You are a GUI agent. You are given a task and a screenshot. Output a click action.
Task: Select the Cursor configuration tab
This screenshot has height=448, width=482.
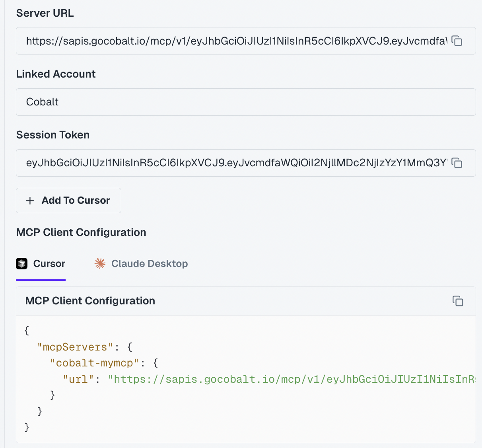pyautogui.click(x=41, y=263)
